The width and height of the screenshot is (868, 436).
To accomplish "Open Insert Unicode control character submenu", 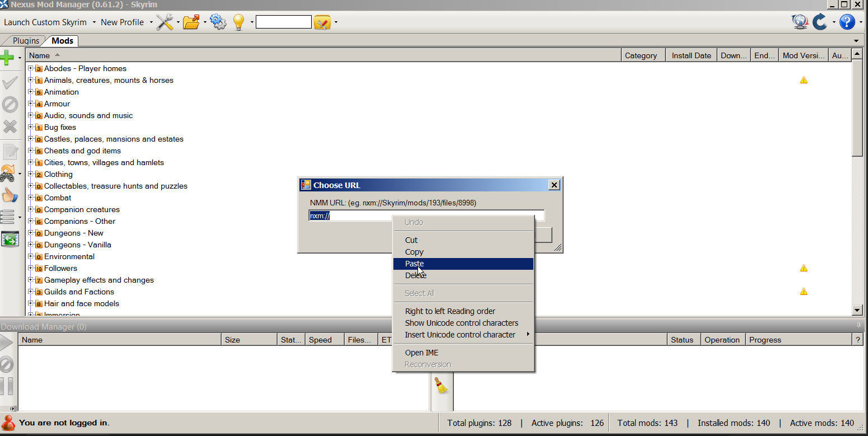I will tap(463, 335).
